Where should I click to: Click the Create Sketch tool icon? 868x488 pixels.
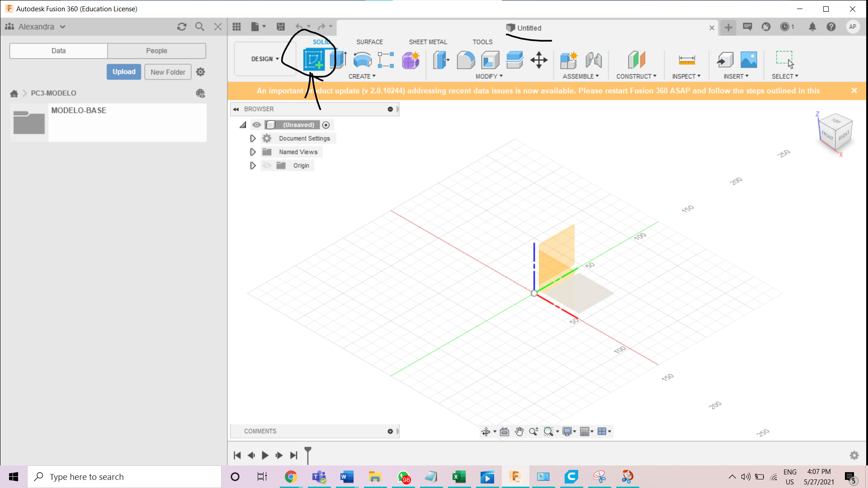314,60
